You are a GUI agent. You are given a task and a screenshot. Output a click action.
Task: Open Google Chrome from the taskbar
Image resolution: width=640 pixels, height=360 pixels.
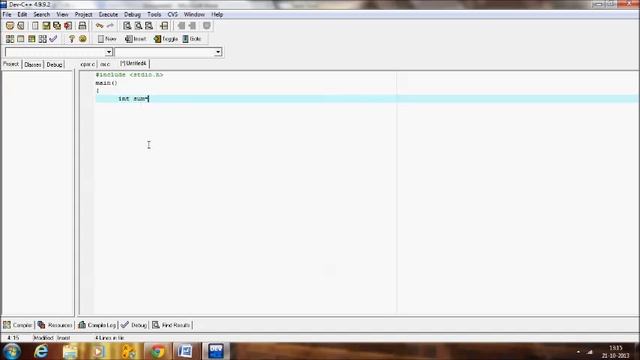click(x=158, y=351)
